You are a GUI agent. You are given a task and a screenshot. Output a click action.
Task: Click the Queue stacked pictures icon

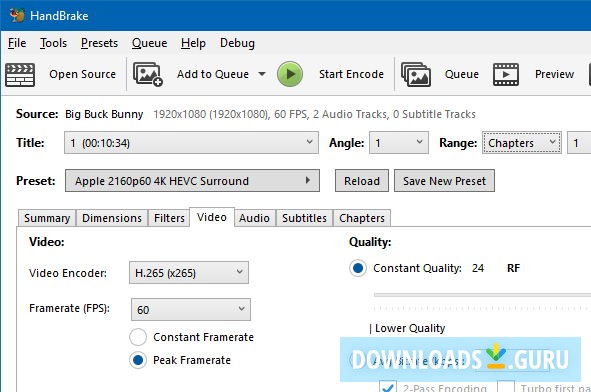(416, 74)
